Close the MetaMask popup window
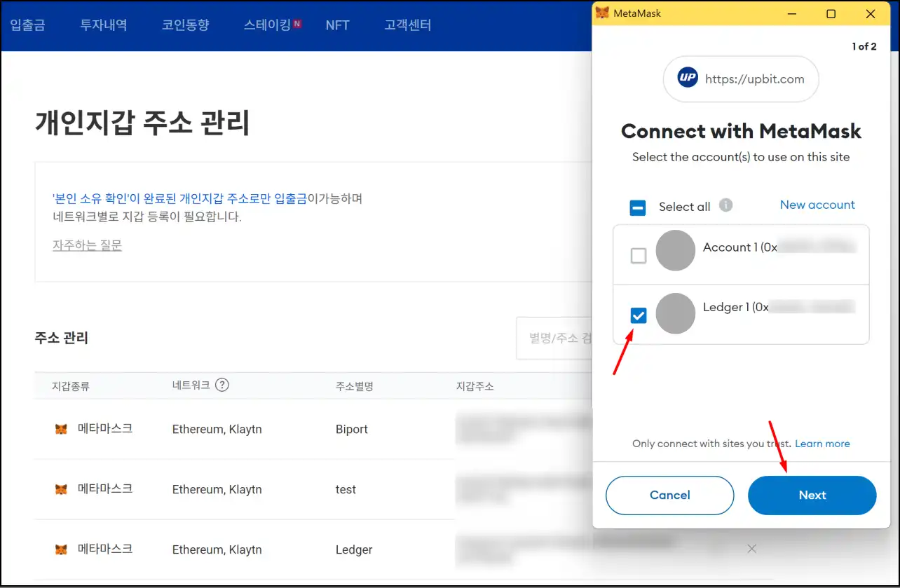 coord(871,13)
